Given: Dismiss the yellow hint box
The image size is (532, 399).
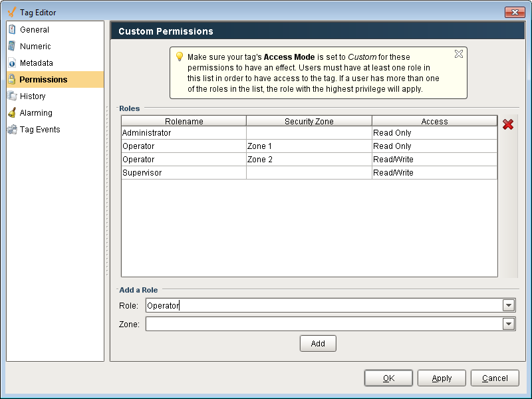Looking at the screenshot, I should tap(458, 55).
